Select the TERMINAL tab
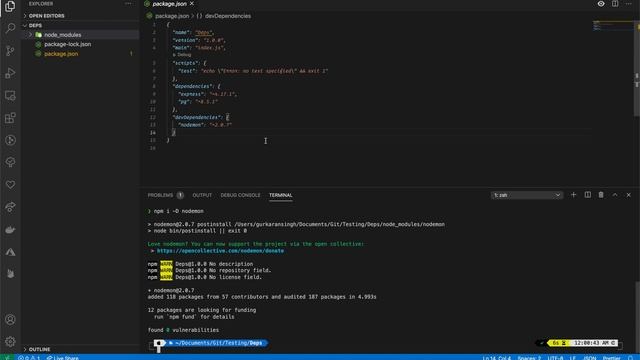 [280, 195]
